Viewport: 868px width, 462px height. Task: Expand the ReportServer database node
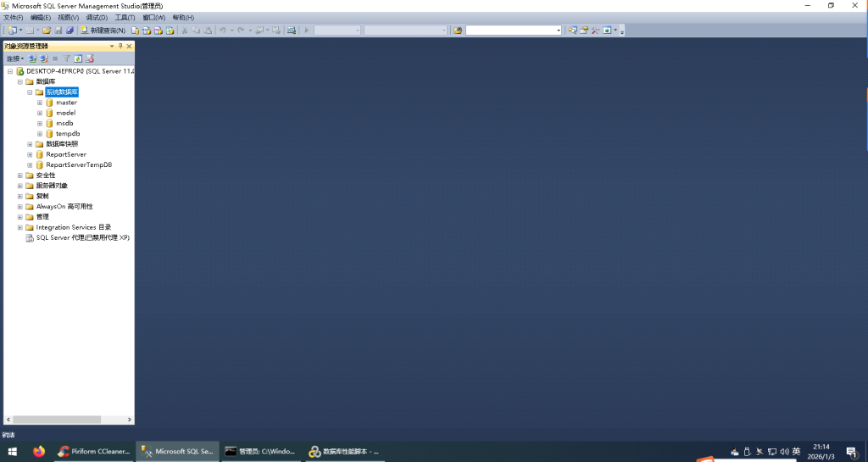coord(30,155)
